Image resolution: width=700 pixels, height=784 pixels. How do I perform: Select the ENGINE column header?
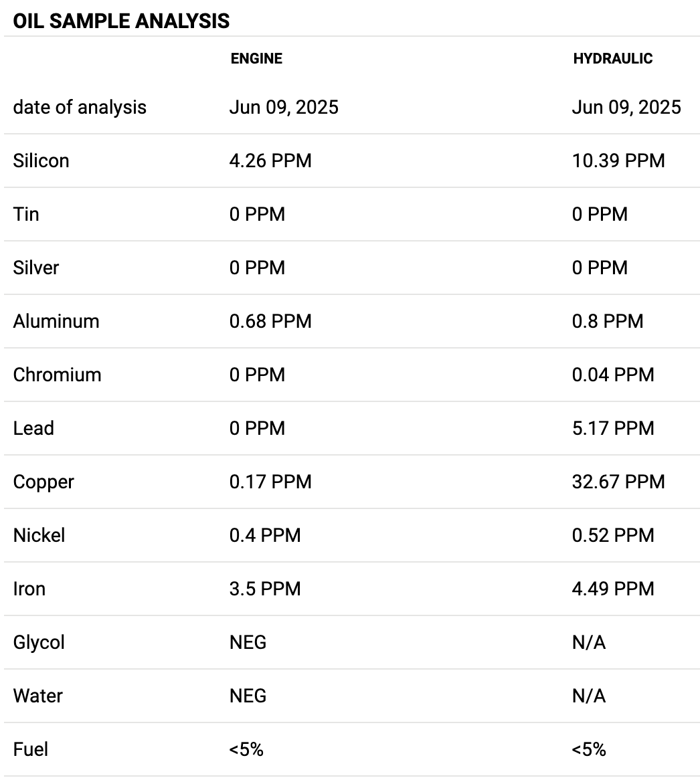coord(256,58)
